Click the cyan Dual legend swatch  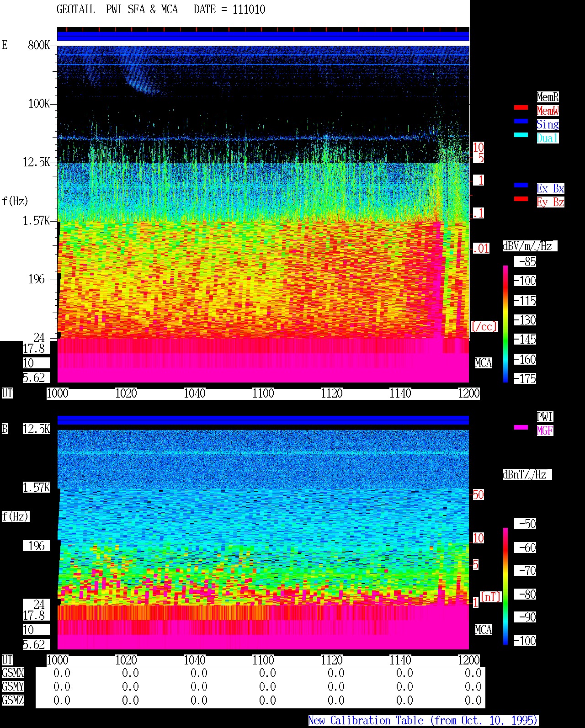click(x=521, y=135)
